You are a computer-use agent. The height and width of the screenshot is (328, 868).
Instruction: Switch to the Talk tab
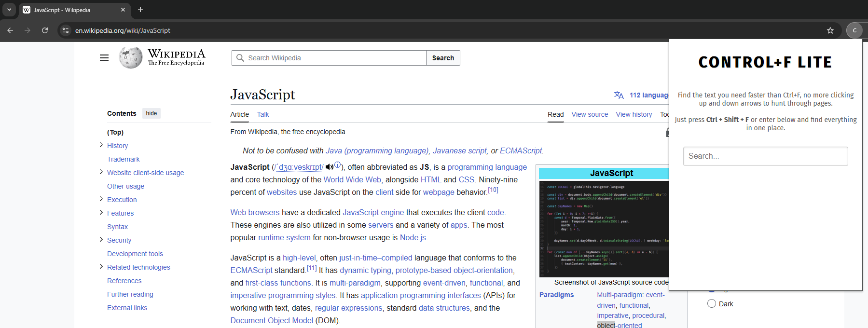(x=263, y=114)
